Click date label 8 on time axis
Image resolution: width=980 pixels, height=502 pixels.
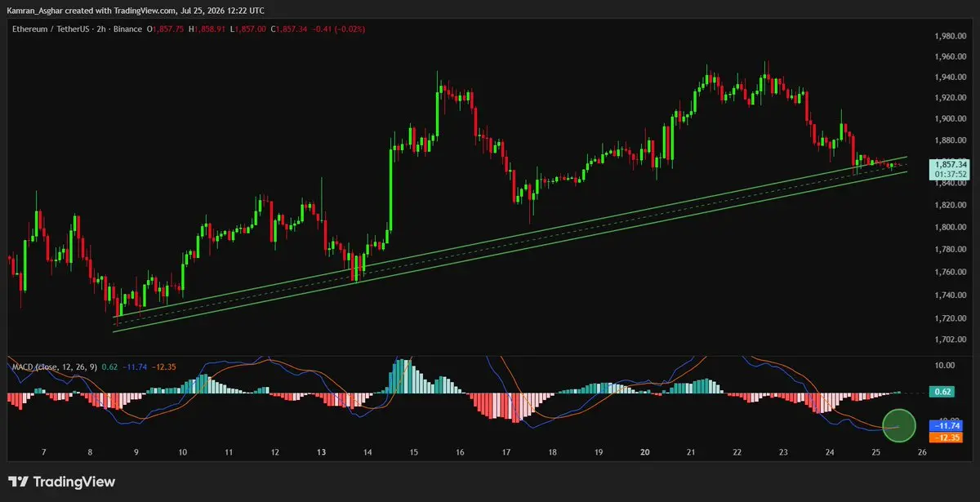pos(90,452)
